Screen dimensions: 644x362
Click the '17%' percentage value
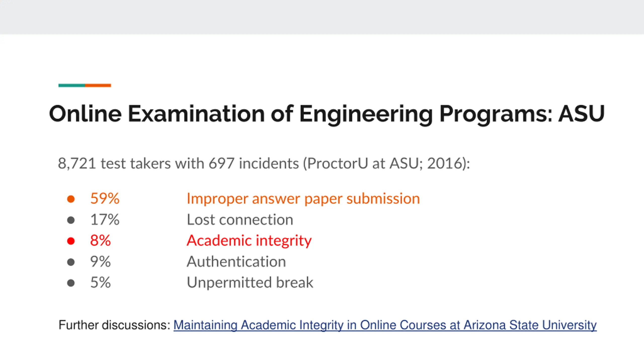click(x=105, y=220)
